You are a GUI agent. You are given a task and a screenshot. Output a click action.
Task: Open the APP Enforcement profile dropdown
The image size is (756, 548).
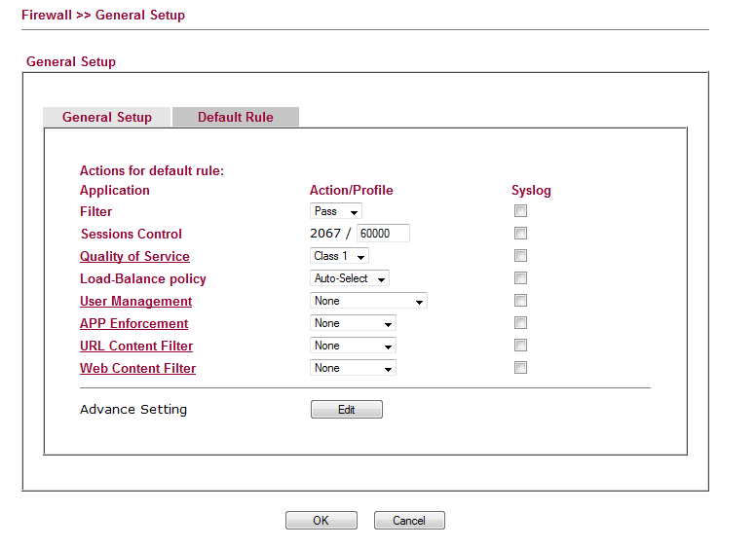click(x=353, y=323)
